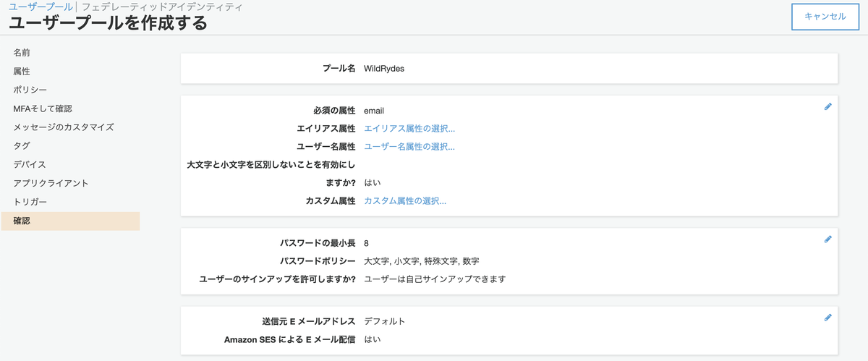Click the パスワードの最小長 label

point(318,243)
